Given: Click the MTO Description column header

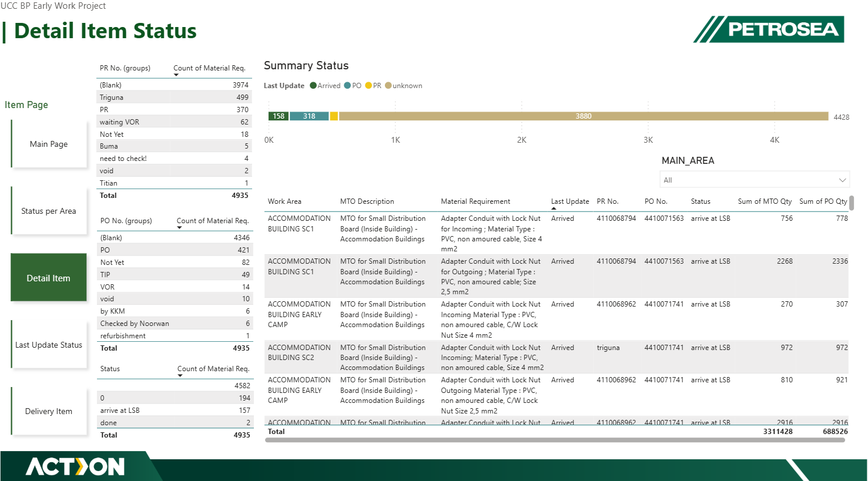Looking at the screenshot, I should pyautogui.click(x=367, y=201).
